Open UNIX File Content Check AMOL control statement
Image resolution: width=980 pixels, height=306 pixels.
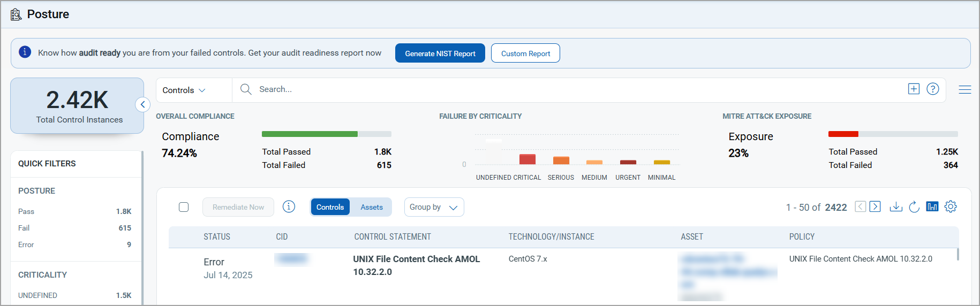(x=417, y=265)
